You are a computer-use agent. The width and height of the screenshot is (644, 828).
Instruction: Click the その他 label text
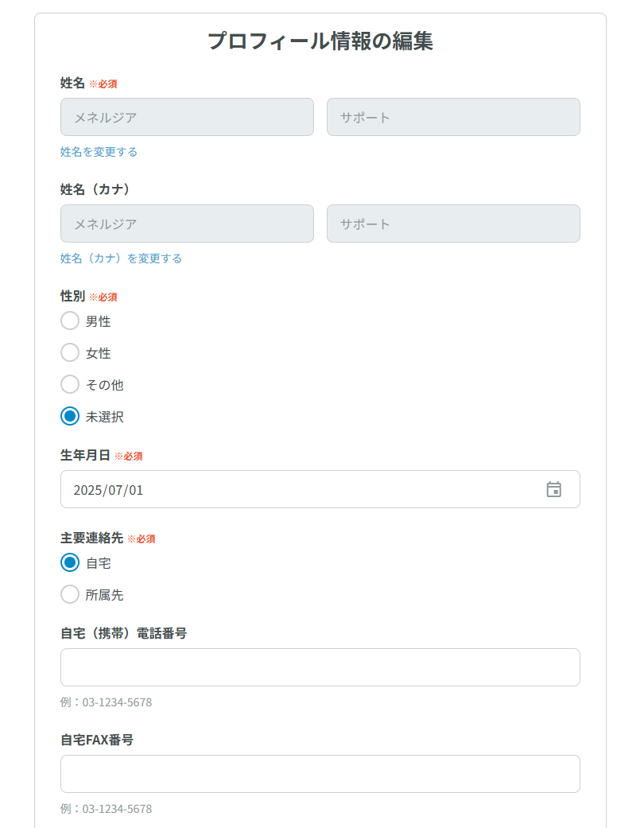(x=104, y=385)
